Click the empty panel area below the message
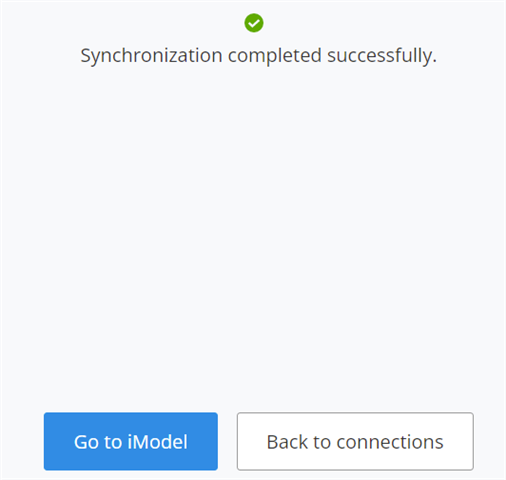This screenshot has height=480, width=506. [253, 233]
